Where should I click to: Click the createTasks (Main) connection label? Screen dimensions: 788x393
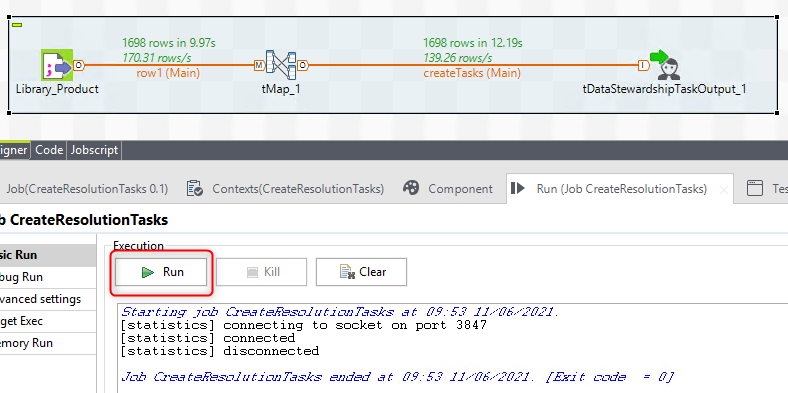point(472,73)
